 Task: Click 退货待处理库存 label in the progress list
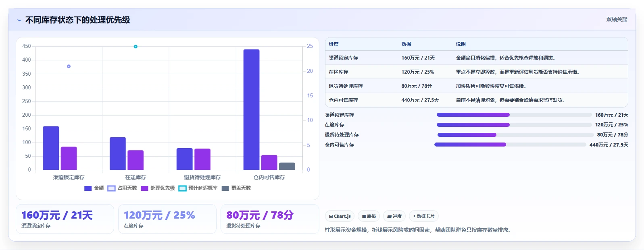[342, 135]
